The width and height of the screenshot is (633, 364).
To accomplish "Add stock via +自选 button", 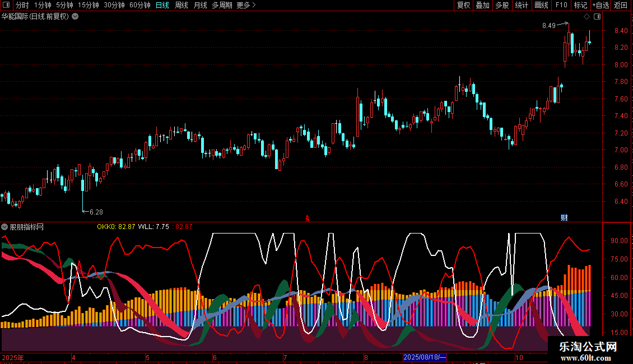I will point(600,5).
